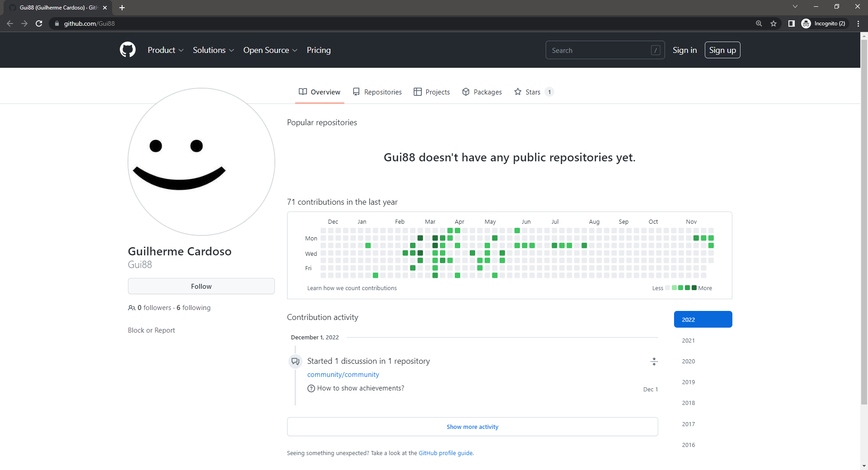Click the darkest green legend square

[x=694, y=288]
